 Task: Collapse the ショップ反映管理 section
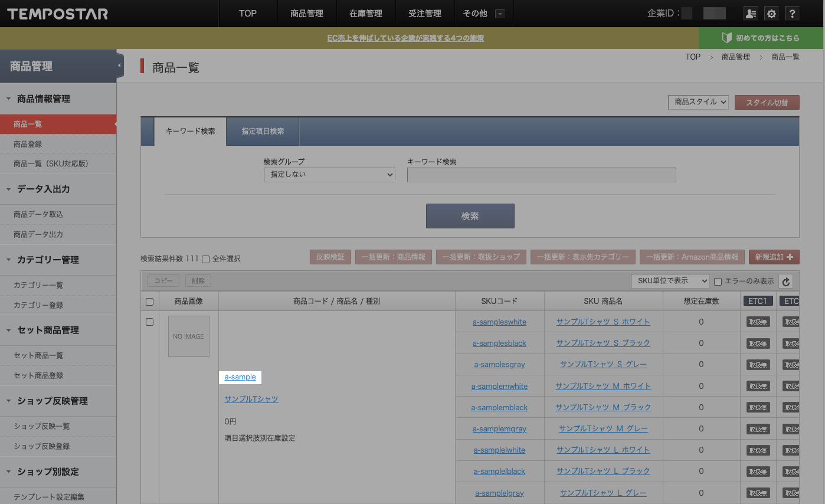[x=8, y=401]
